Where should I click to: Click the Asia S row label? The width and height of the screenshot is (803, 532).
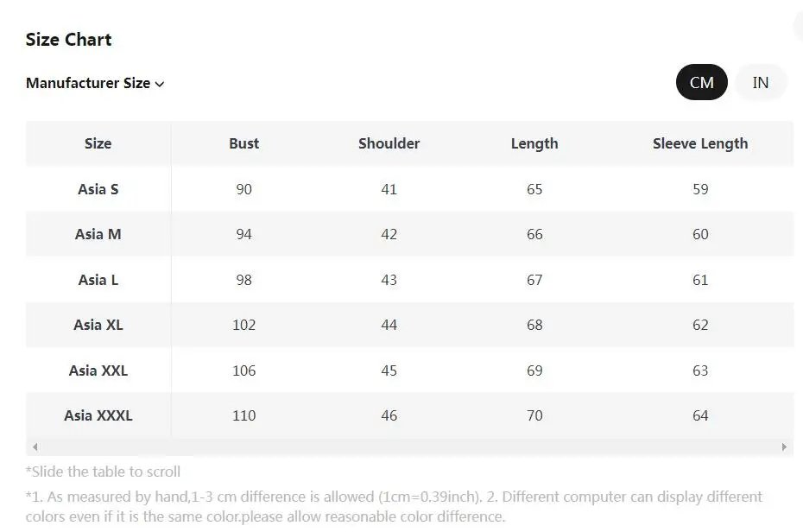coord(98,189)
